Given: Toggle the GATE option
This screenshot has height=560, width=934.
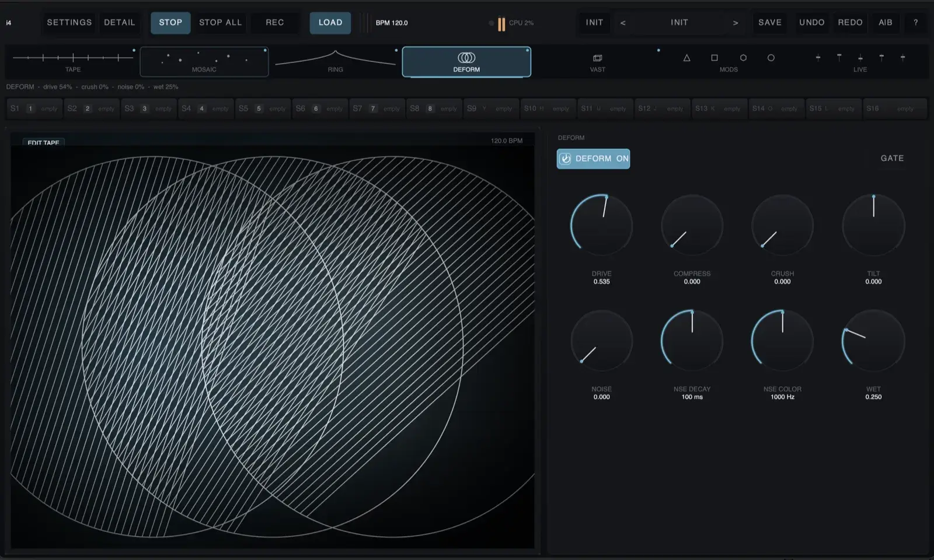Looking at the screenshot, I should [892, 158].
